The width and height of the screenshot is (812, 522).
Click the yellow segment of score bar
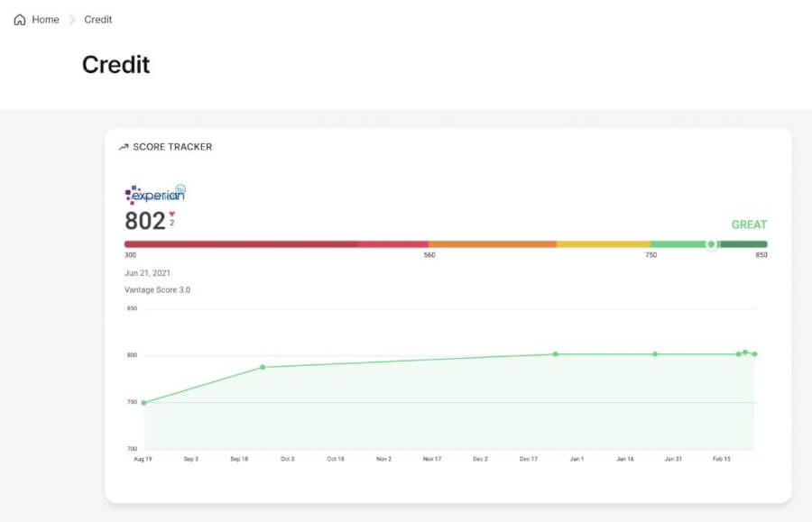coord(604,244)
